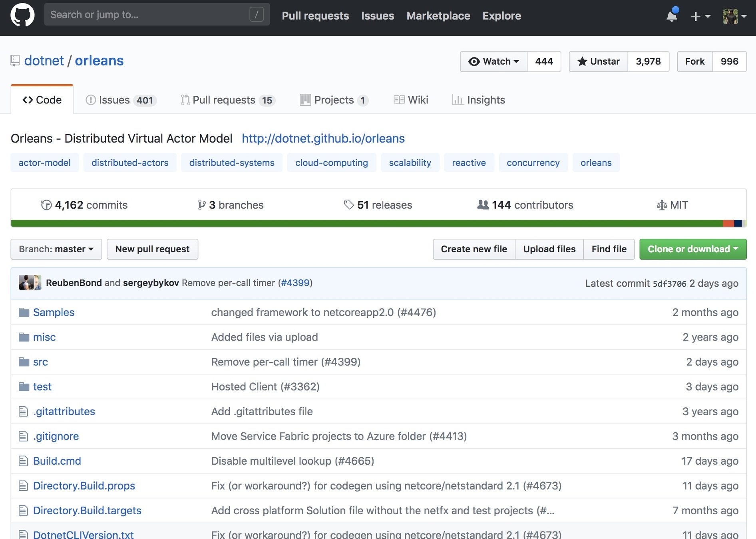The width and height of the screenshot is (756, 539).
Task: Switch to the Issues tab
Action: click(121, 100)
